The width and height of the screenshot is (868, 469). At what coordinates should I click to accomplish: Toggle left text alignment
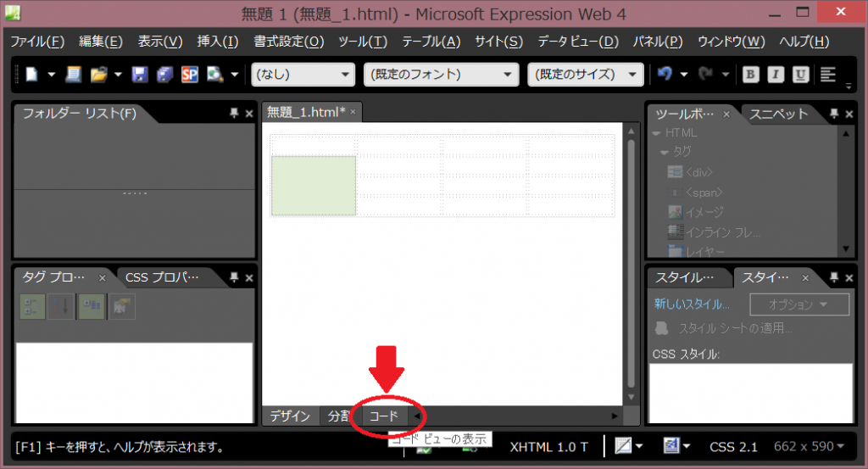828,74
